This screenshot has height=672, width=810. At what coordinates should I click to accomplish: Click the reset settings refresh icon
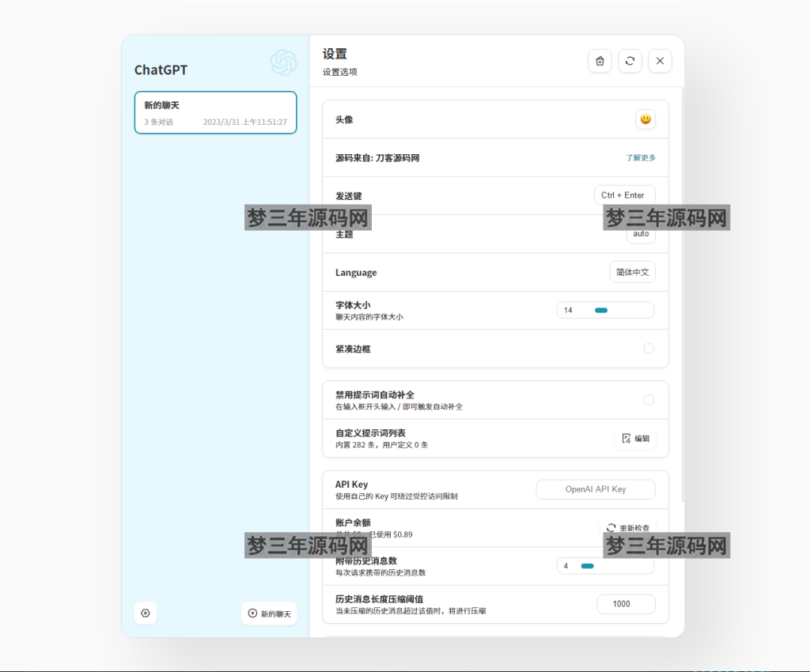[630, 61]
